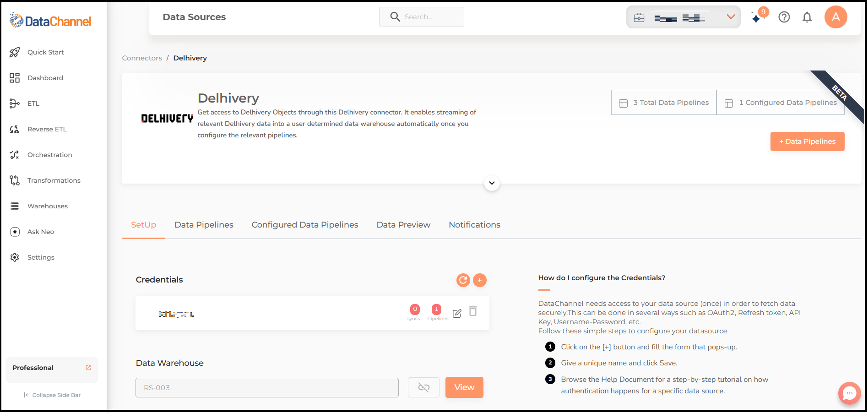Go back to Connectors breadcrumb

tap(142, 58)
